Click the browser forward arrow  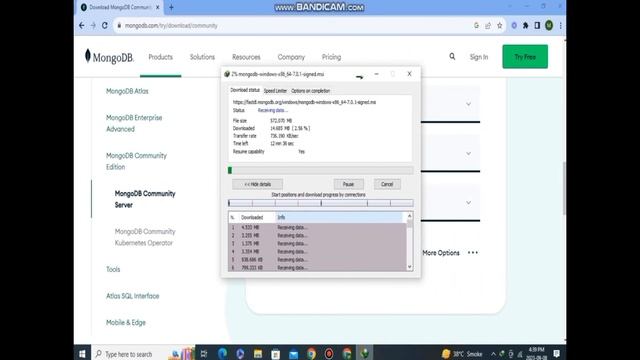(93, 25)
